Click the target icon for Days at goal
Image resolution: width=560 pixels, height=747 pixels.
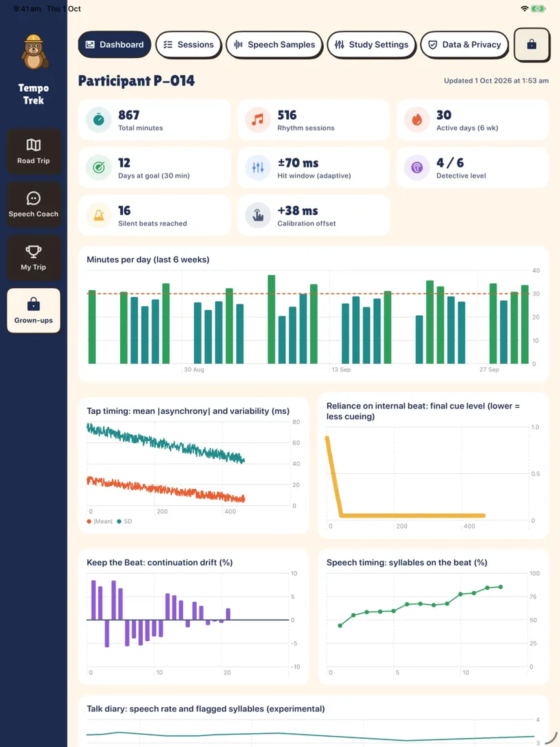[99, 167]
